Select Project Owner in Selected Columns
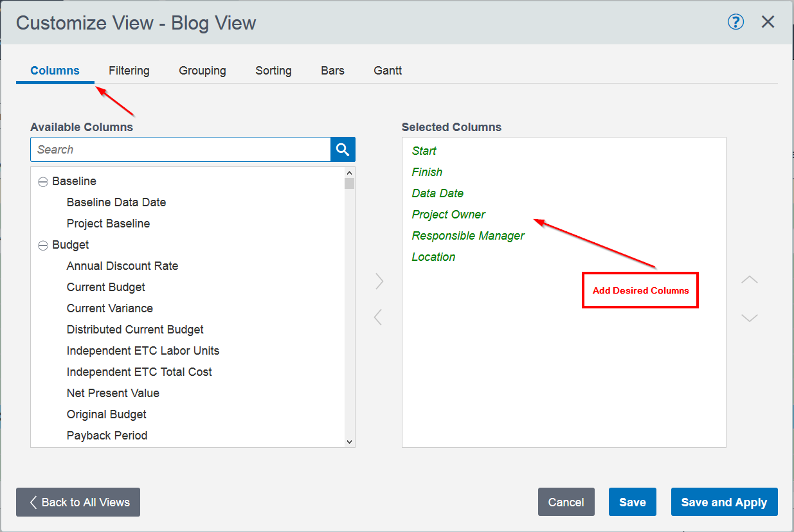This screenshot has height=532, width=794. pyautogui.click(x=448, y=215)
